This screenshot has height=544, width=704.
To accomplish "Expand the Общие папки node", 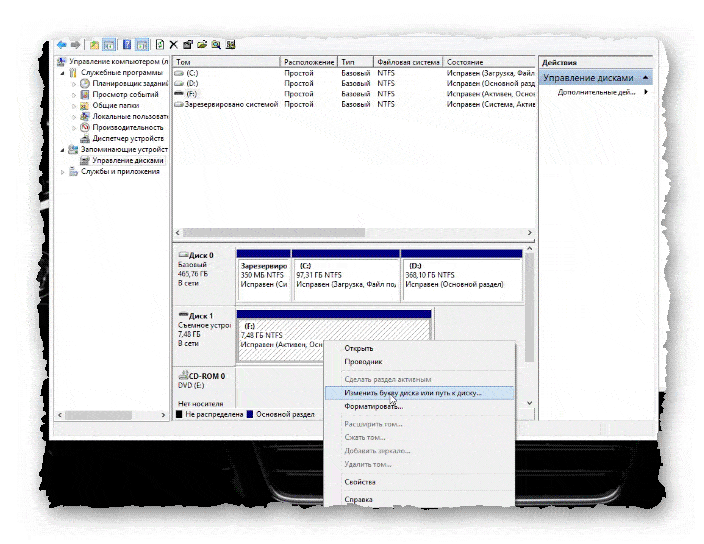I will click(x=74, y=105).
